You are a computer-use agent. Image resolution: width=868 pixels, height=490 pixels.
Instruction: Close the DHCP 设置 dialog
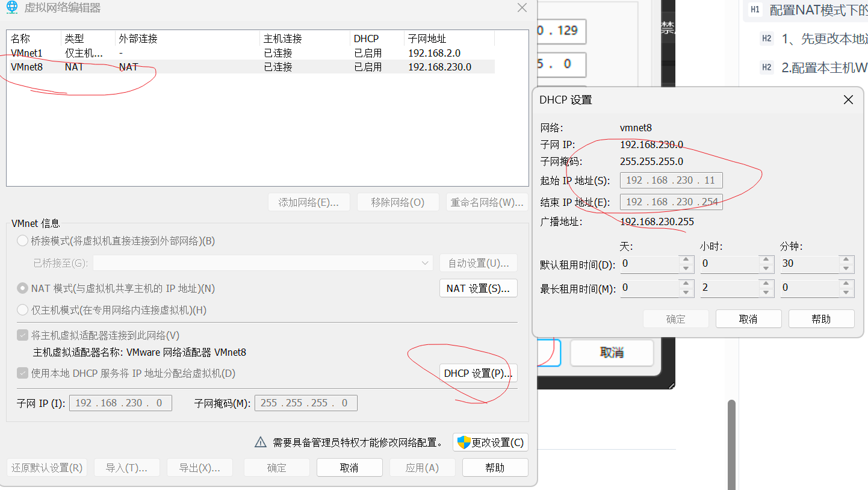click(848, 100)
